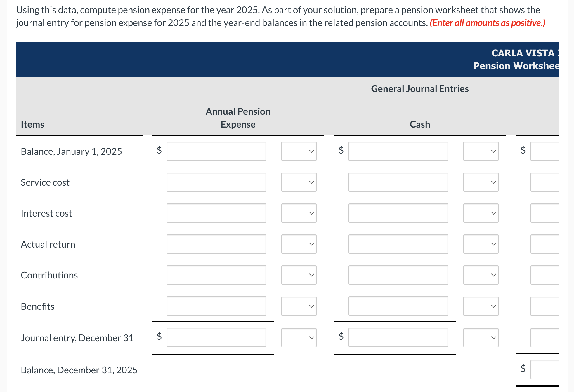
Task: Select the Actual return expense input field
Action: [216, 244]
